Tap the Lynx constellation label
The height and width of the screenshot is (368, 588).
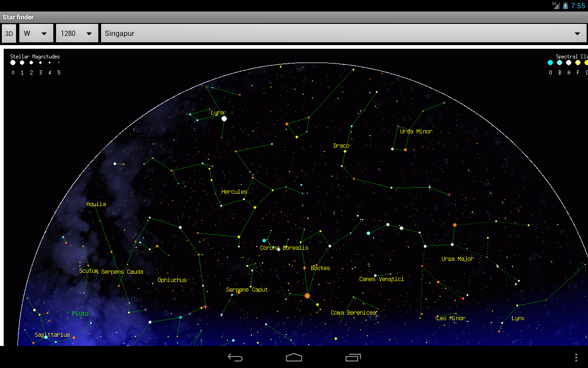tap(518, 318)
